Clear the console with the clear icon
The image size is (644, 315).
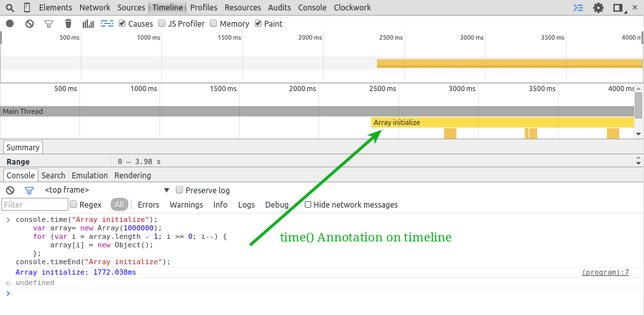pos(10,190)
